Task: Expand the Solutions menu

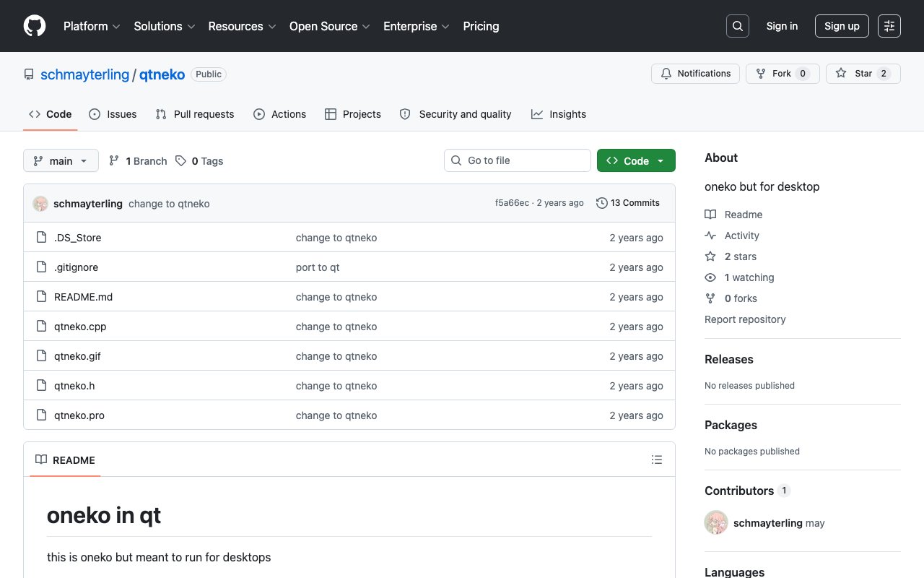Action: 165,26
